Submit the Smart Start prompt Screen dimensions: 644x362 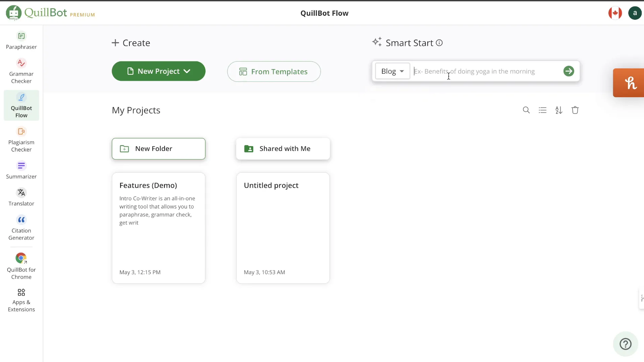point(569,71)
